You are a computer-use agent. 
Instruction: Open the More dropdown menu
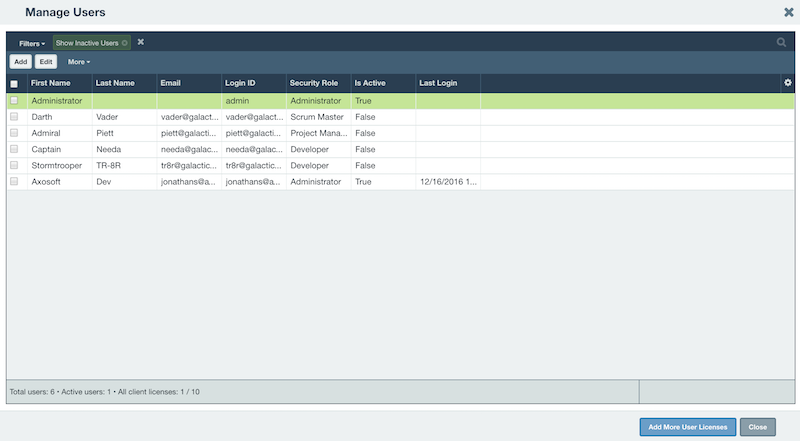coord(79,62)
